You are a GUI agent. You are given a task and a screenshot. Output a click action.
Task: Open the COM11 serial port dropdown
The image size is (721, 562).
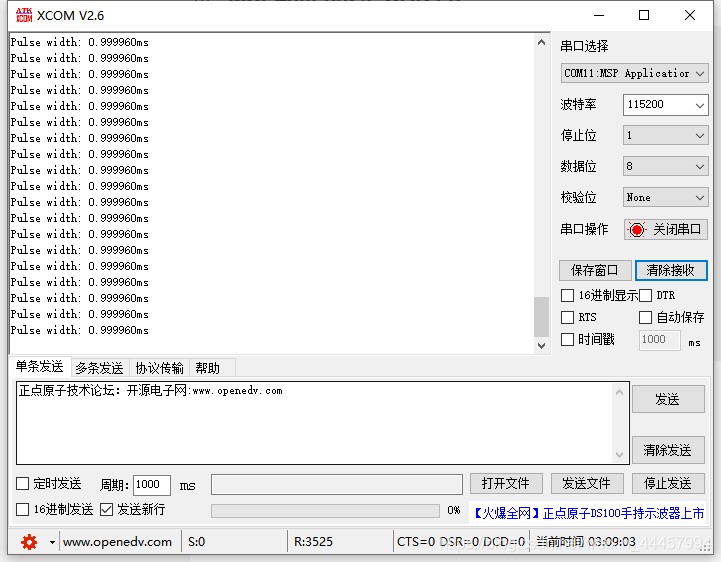tap(634, 73)
